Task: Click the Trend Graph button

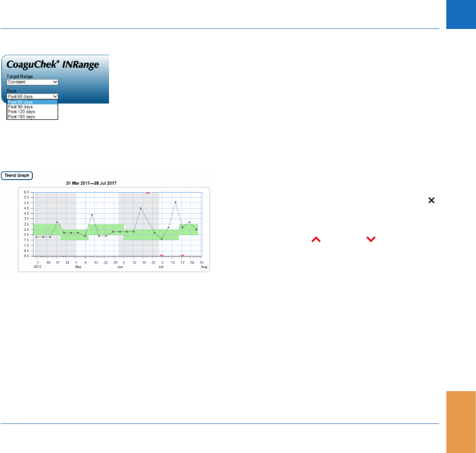Action: [x=17, y=175]
